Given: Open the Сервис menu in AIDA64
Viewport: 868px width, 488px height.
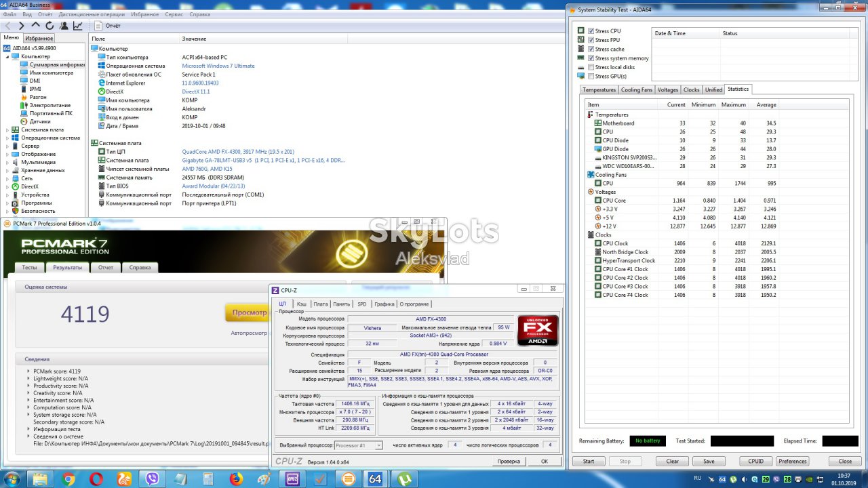Looking at the screenshot, I should 174,14.
